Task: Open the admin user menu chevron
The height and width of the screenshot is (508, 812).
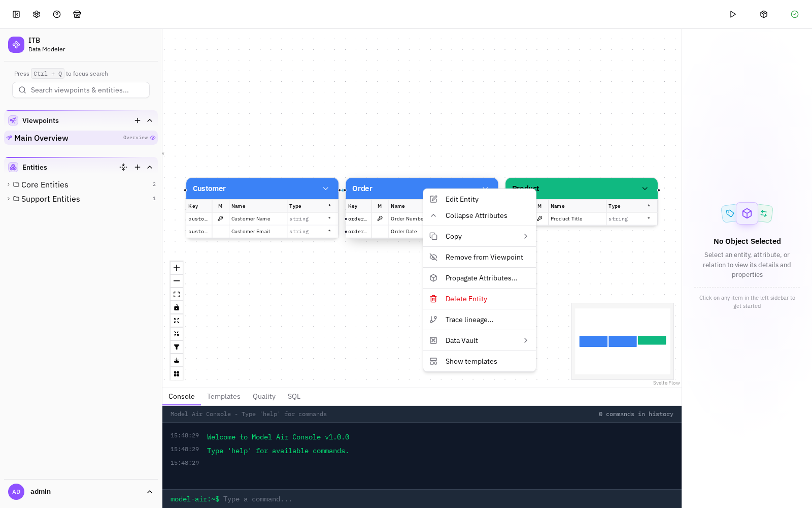Action: [x=150, y=492]
